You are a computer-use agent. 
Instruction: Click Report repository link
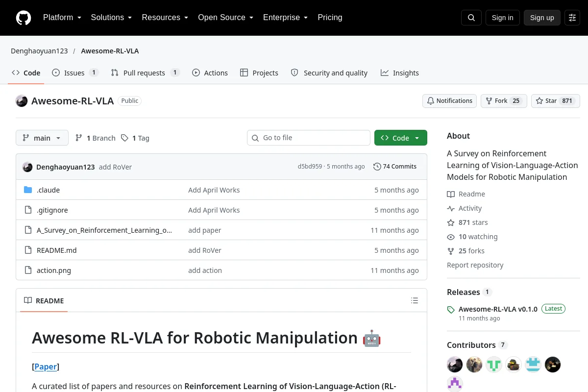(475, 265)
